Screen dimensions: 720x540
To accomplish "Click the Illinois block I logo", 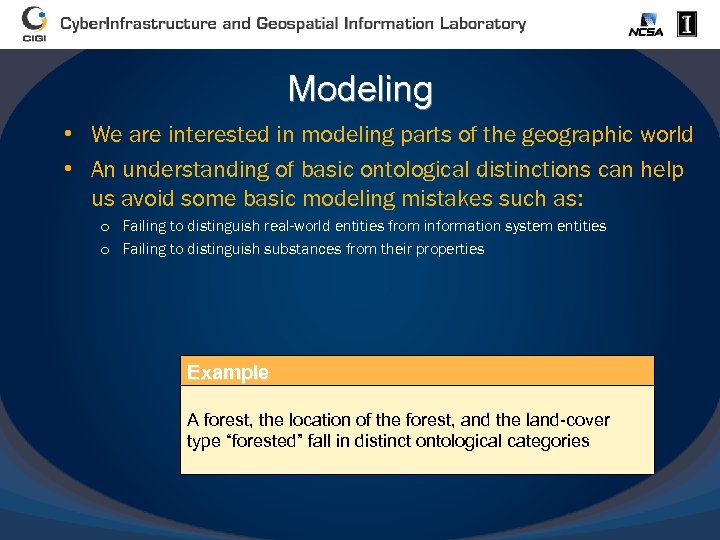I will coord(686,24).
